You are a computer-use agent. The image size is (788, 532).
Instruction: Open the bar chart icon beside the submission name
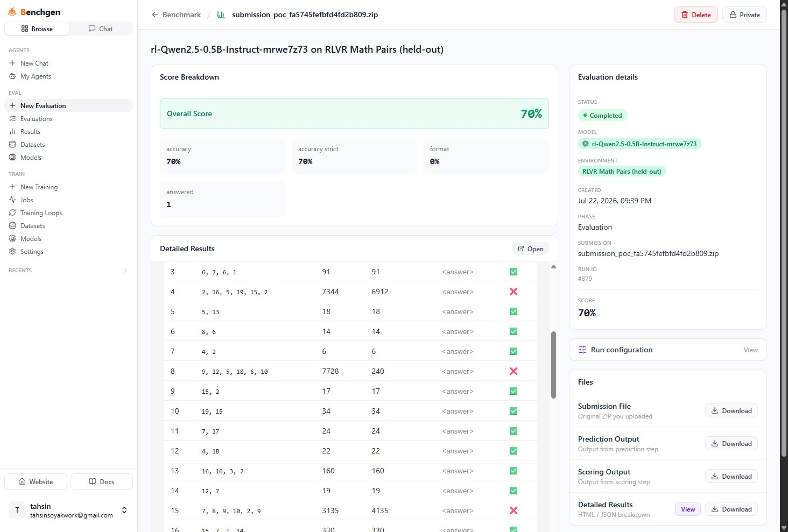click(221, 15)
